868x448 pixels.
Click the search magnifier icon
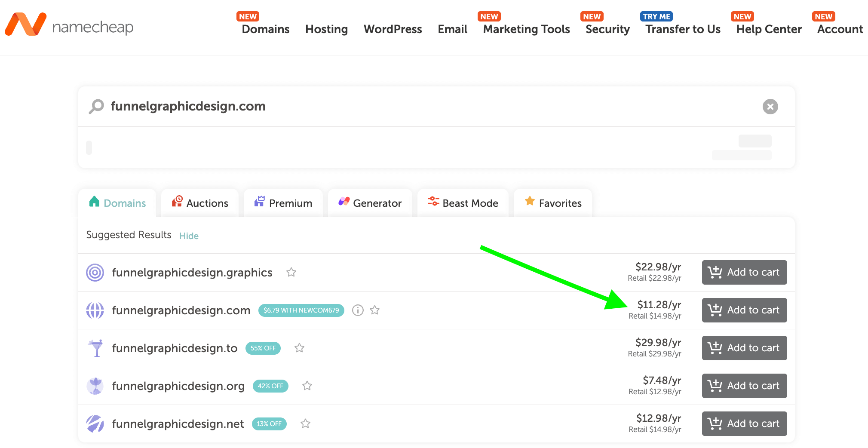point(96,106)
